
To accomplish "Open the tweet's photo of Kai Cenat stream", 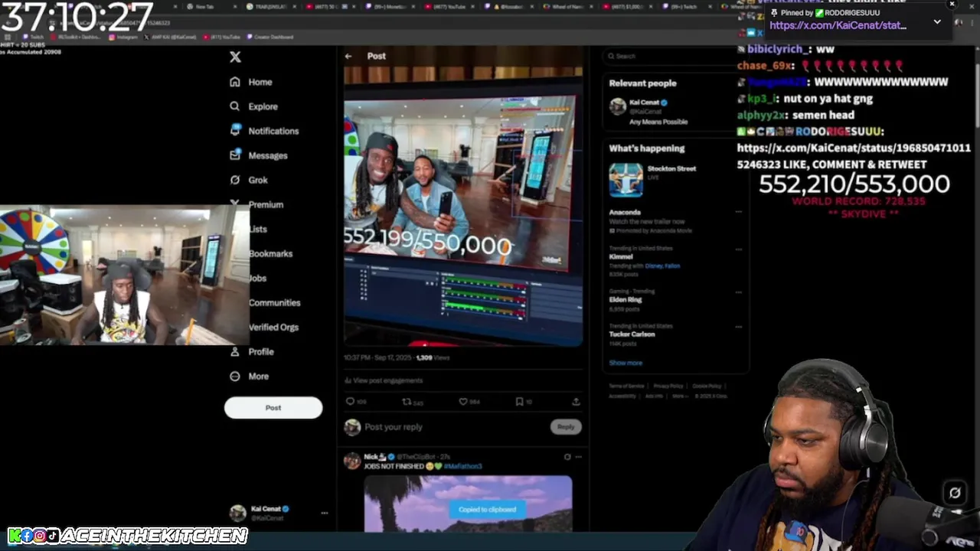I will pyautogui.click(x=463, y=207).
